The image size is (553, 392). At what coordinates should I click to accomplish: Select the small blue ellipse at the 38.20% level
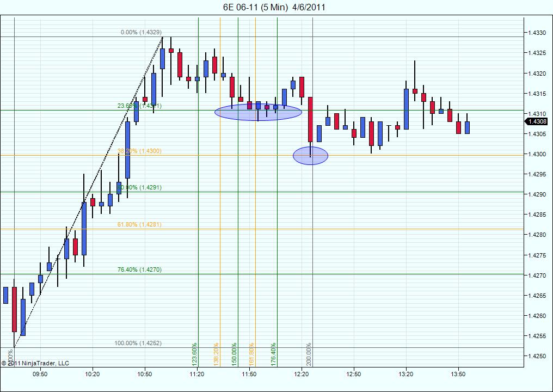click(310, 156)
